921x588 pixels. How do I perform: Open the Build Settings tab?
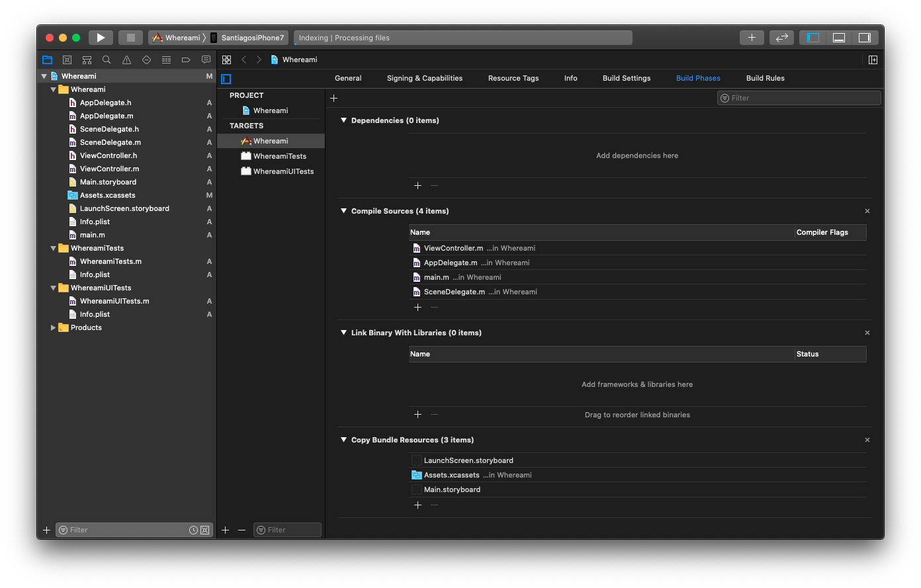click(x=627, y=78)
